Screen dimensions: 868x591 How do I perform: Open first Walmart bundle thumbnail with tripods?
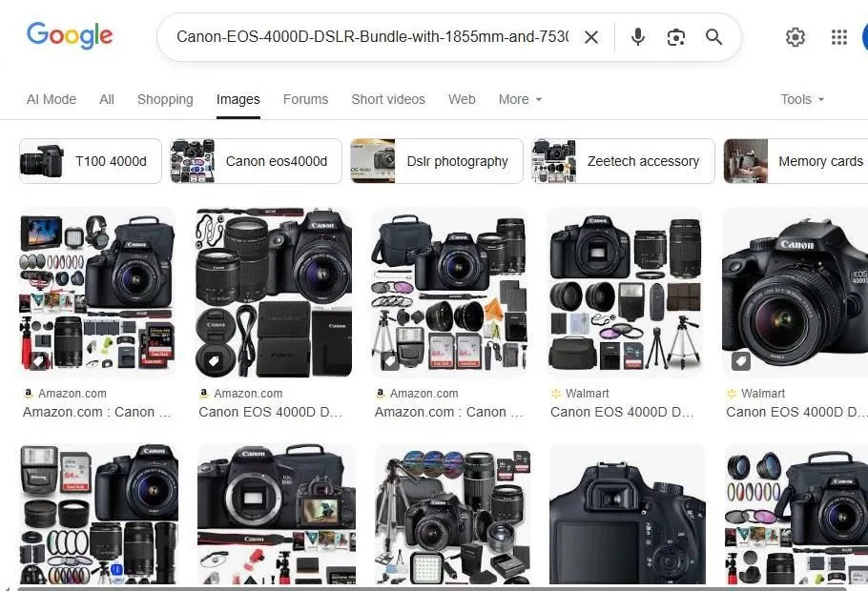[x=625, y=293]
